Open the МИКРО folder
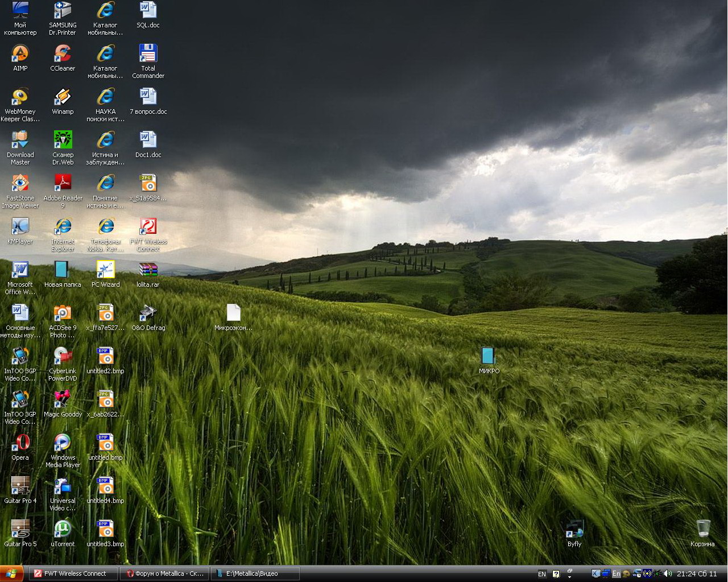The width and height of the screenshot is (728, 582). coord(488,357)
